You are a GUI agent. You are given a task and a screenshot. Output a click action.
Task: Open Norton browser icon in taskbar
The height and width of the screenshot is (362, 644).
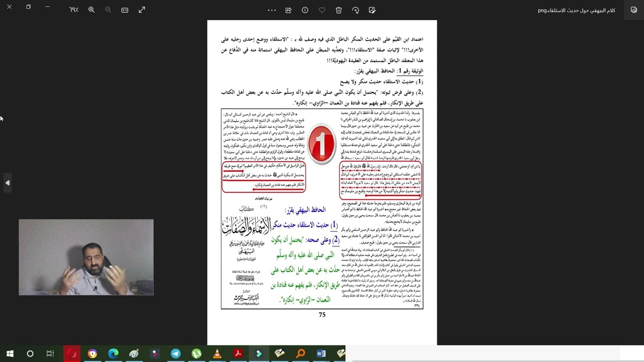pos(93,354)
